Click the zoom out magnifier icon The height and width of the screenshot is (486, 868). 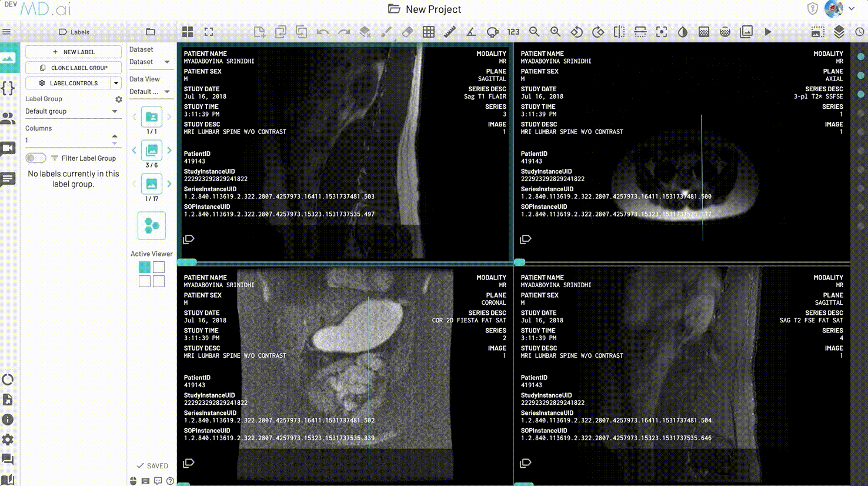click(534, 32)
